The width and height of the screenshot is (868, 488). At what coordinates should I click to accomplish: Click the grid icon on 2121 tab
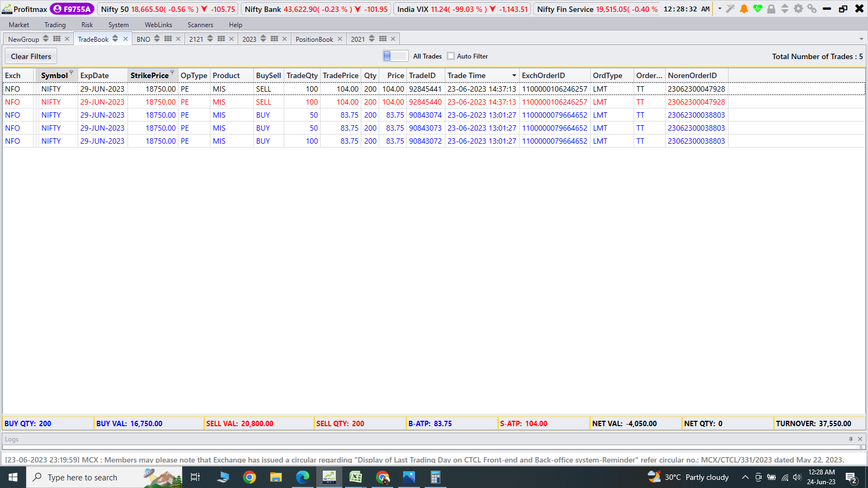221,38
